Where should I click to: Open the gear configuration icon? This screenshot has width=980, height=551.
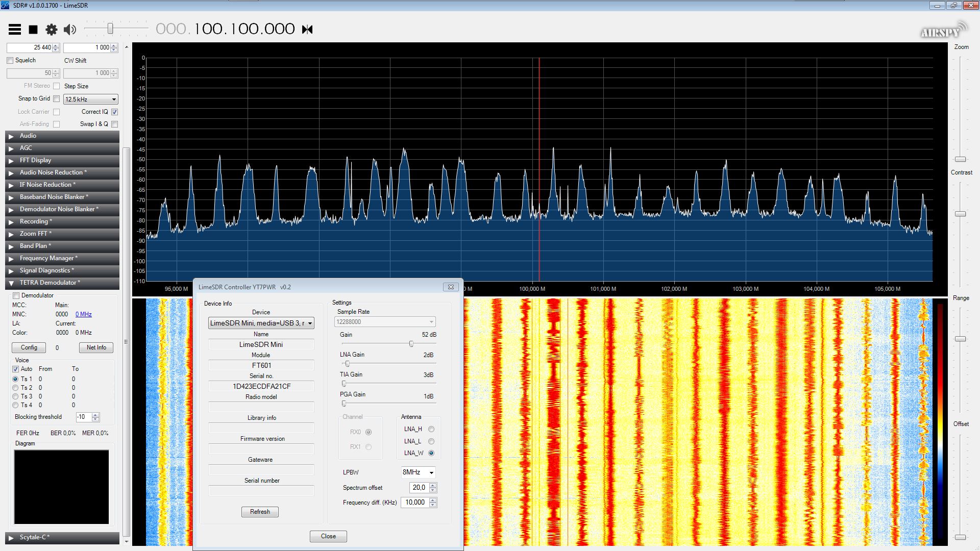[52, 30]
